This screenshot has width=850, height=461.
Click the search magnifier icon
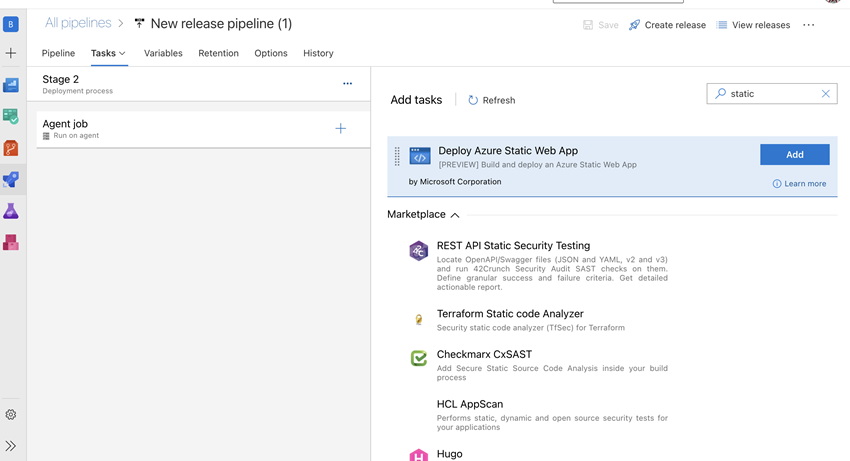720,94
